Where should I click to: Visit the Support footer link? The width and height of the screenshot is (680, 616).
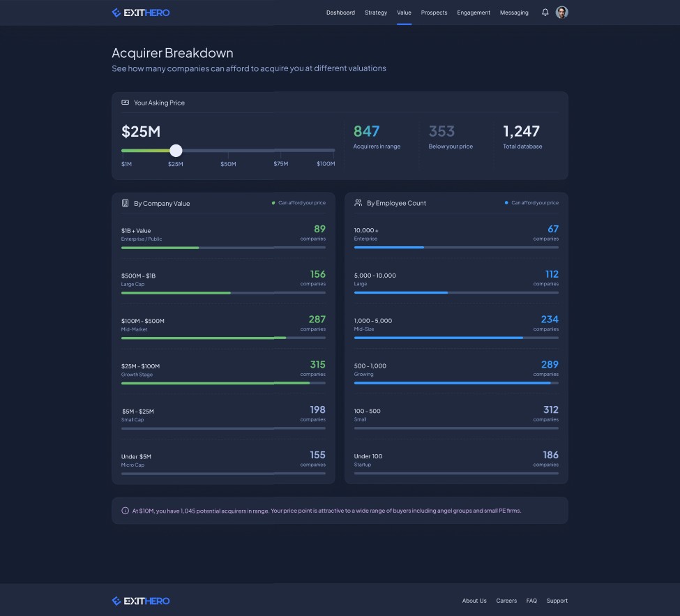(557, 601)
